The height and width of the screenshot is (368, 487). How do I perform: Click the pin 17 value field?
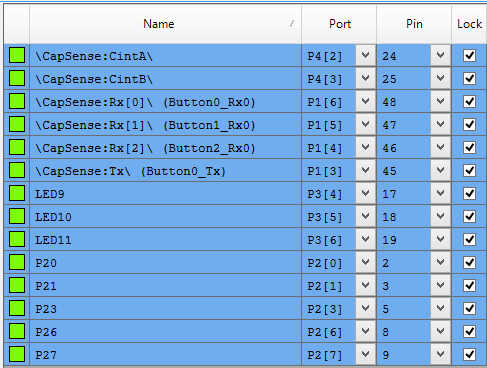[404, 194]
